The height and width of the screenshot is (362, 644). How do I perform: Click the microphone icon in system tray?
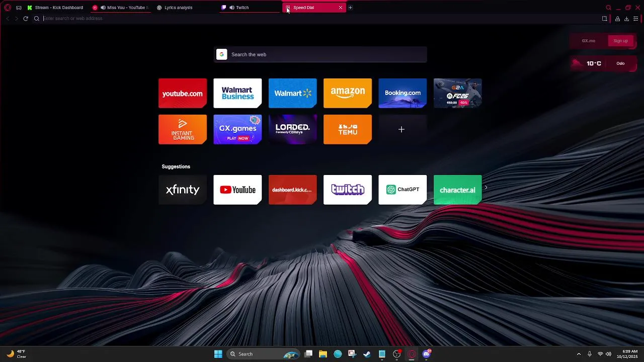click(590, 354)
